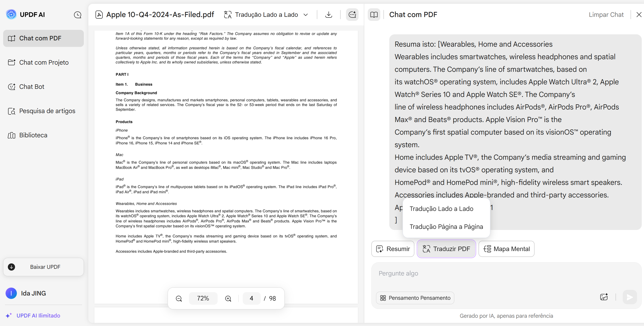
Task: Zoom out the PDF with minus magnifier
Action: pyautogui.click(x=179, y=298)
